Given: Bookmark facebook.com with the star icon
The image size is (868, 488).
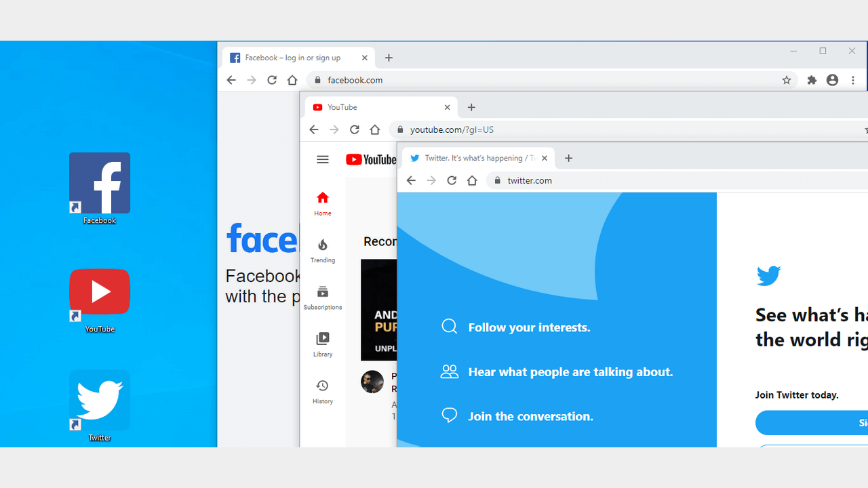Looking at the screenshot, I should coord(787,80).
